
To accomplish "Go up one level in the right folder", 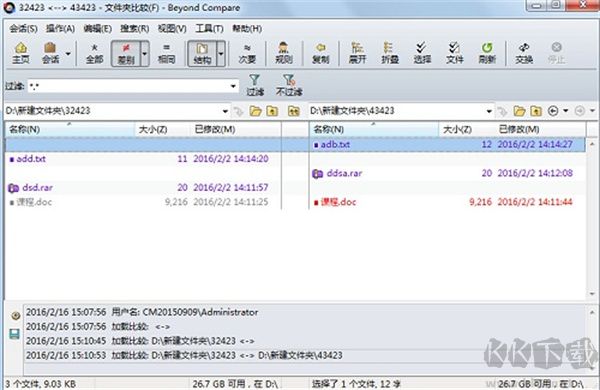I will point(536,111).
